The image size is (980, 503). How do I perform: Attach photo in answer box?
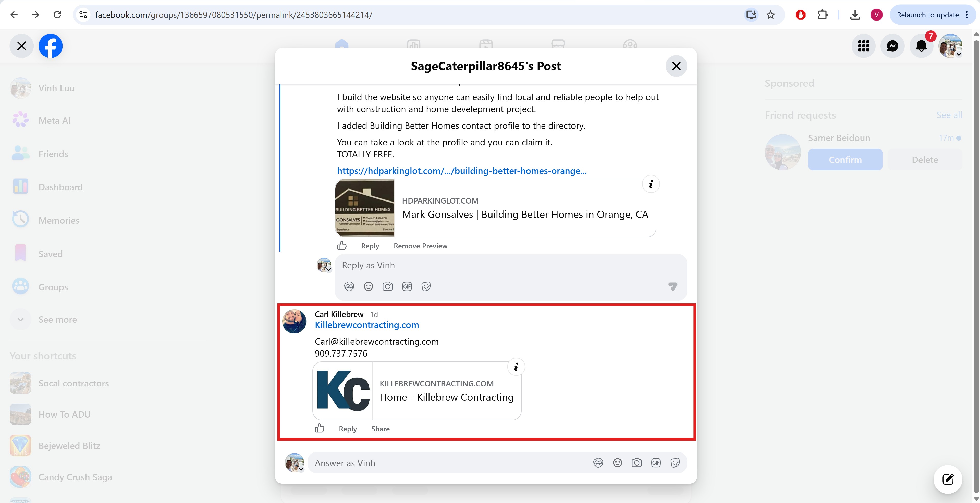tap(636, 463)
